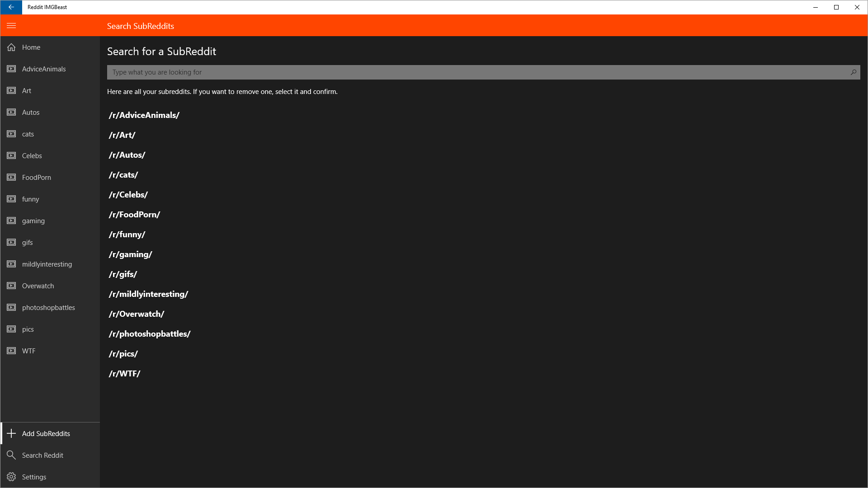Select cats in the sidebar

[x=50, y=134]
